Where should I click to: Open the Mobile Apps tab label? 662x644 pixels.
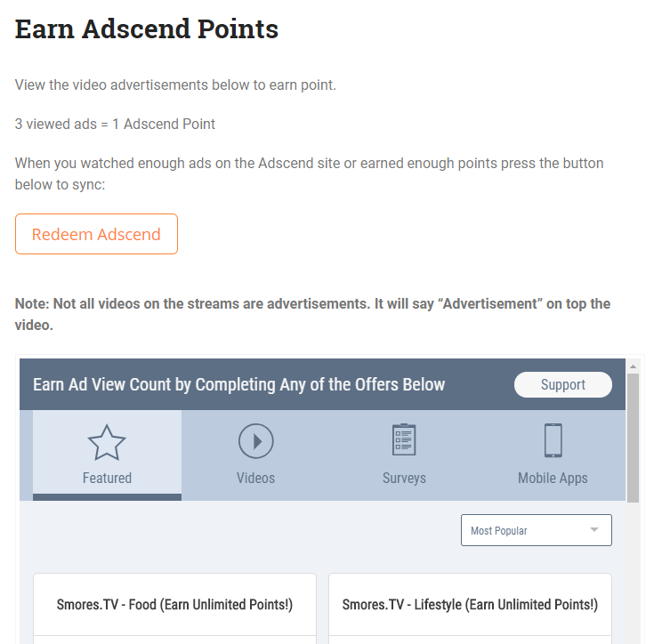[x=553, y=478]
